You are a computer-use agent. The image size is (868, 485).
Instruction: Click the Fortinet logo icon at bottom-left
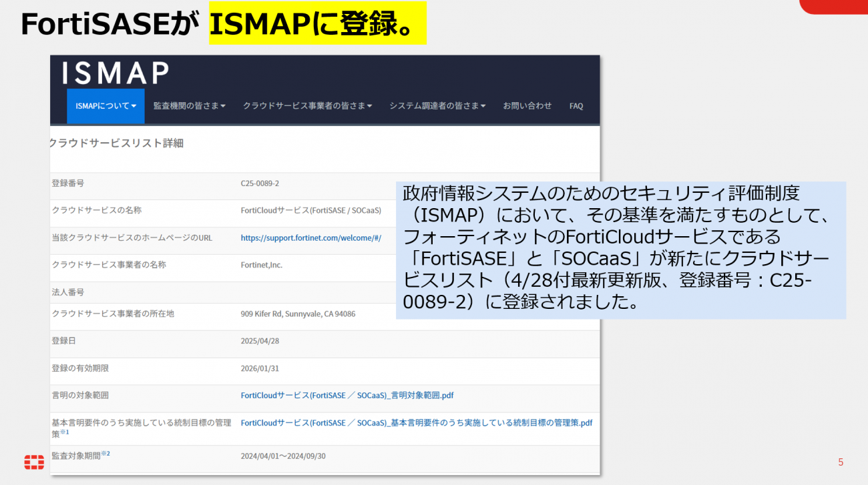point(34,461)
